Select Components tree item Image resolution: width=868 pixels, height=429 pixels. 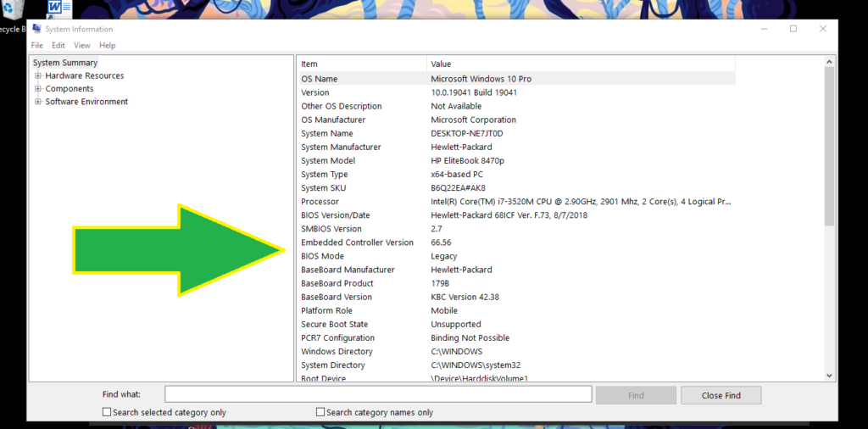click(x=70, y=88)
